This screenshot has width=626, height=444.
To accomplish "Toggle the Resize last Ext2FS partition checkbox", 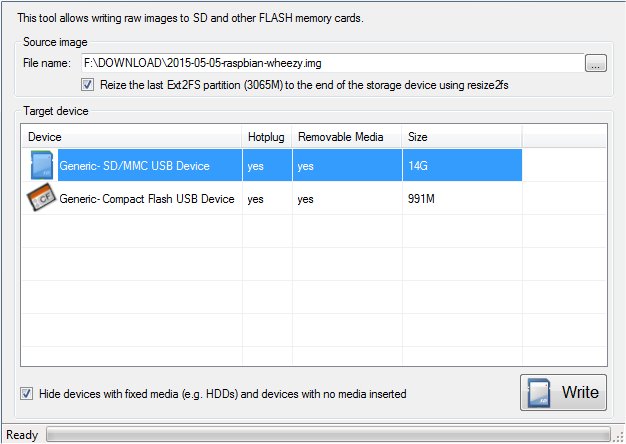I will tap(88, 86).
